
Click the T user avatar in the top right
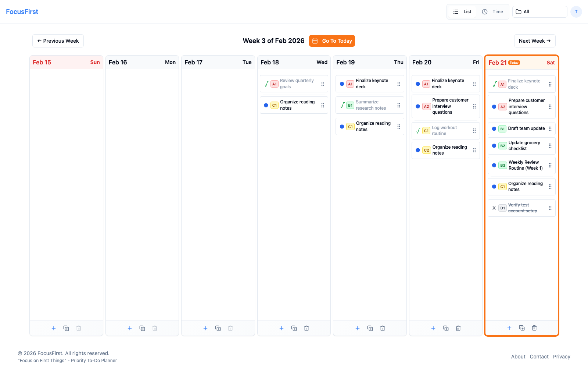point(576,11)
